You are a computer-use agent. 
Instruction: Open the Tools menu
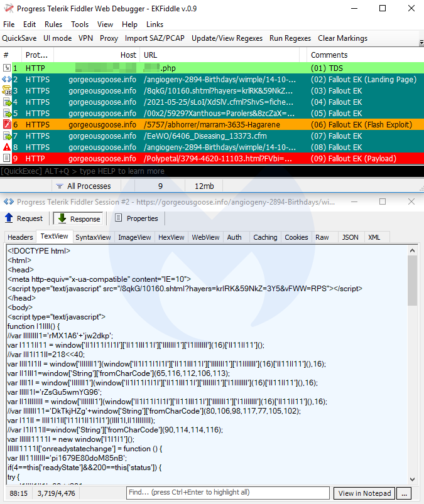(80, 24)
